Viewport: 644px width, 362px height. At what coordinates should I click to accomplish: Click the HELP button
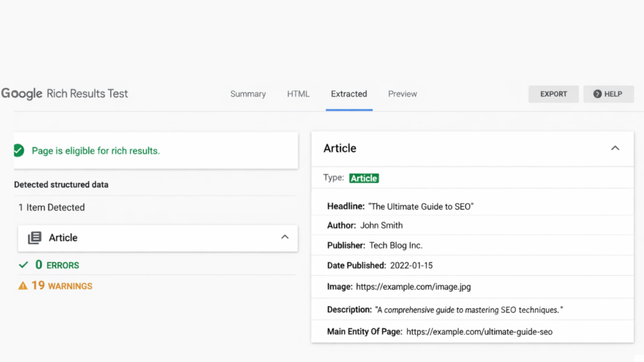[x=608, y=94]
